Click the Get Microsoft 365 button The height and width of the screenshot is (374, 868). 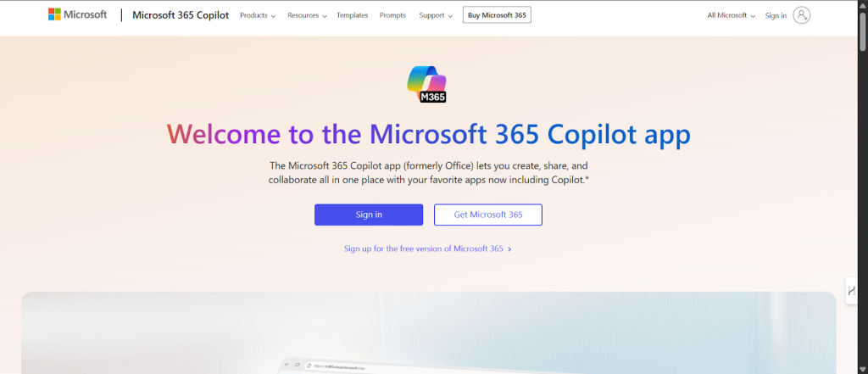(x=487, y=215)
